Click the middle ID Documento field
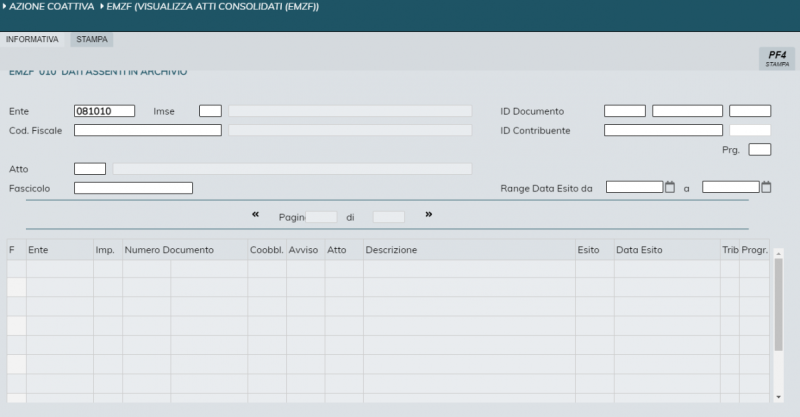 (x=687, y=111)
